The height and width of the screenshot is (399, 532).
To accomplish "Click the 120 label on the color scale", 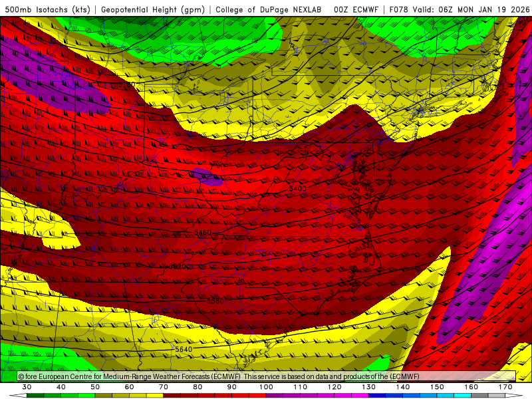I will (334, 387).
